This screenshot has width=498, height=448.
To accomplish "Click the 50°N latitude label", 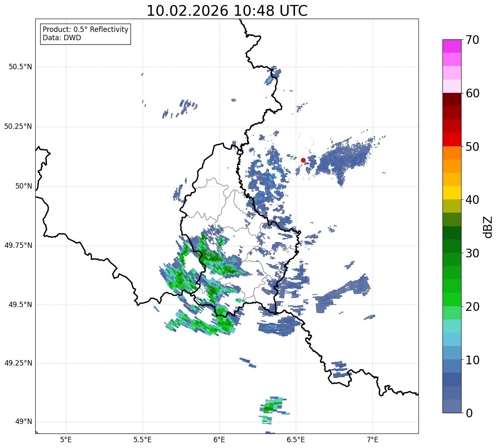I will pyautogui.click(x=24, y=186).
